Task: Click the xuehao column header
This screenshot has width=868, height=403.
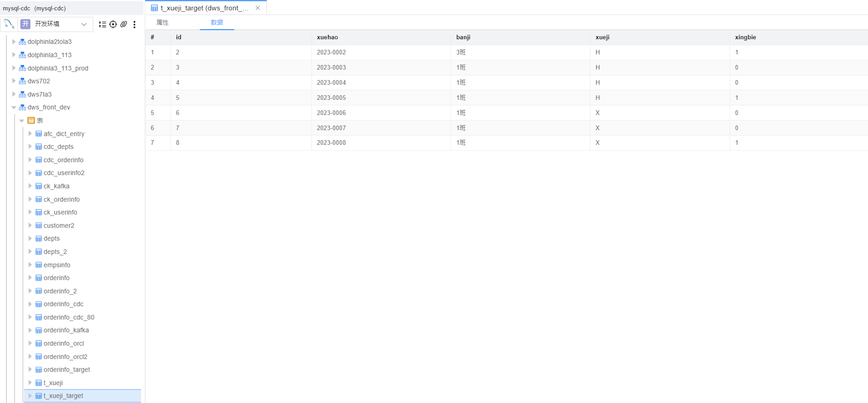Action: [x=327, y=37]
